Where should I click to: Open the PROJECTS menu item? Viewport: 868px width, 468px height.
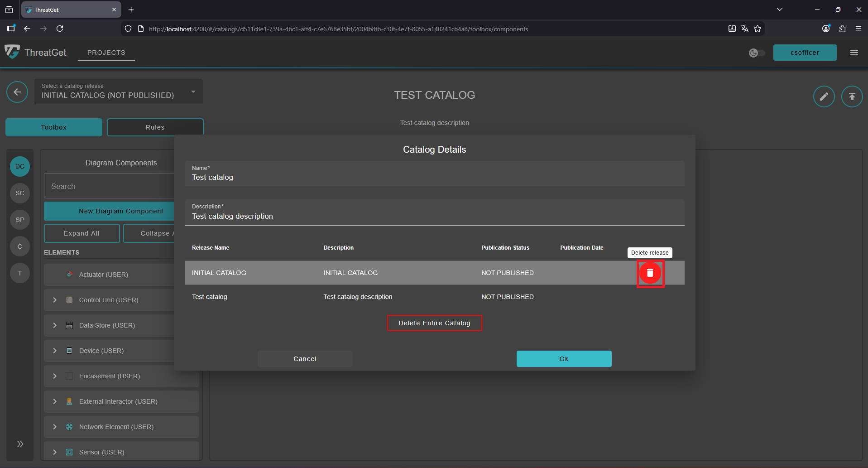[x=106, y=53]
